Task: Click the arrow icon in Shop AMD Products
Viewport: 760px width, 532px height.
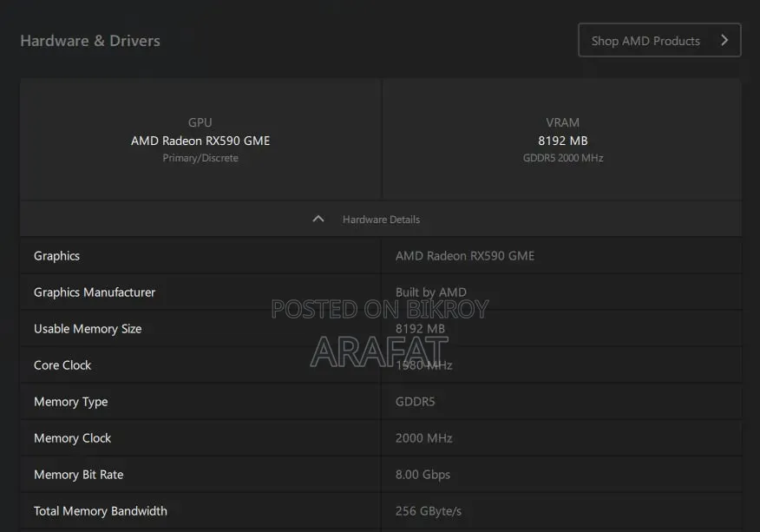Action: 724,40
